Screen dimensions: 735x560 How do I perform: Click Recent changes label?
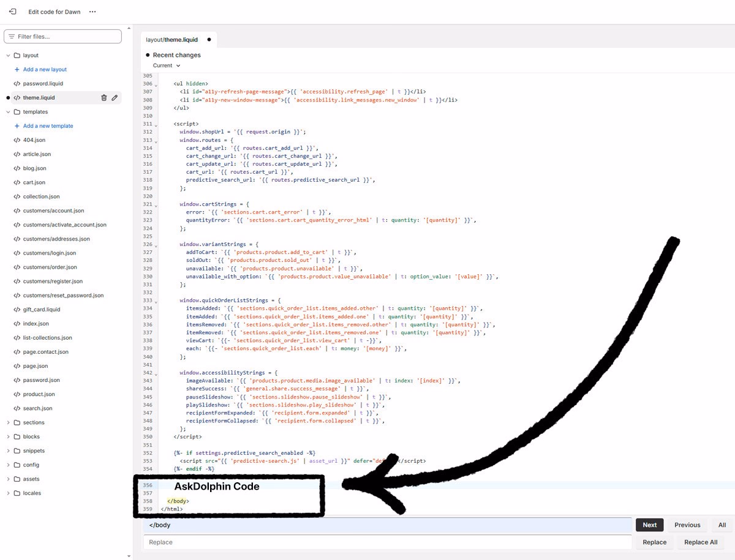coord(176,55)
